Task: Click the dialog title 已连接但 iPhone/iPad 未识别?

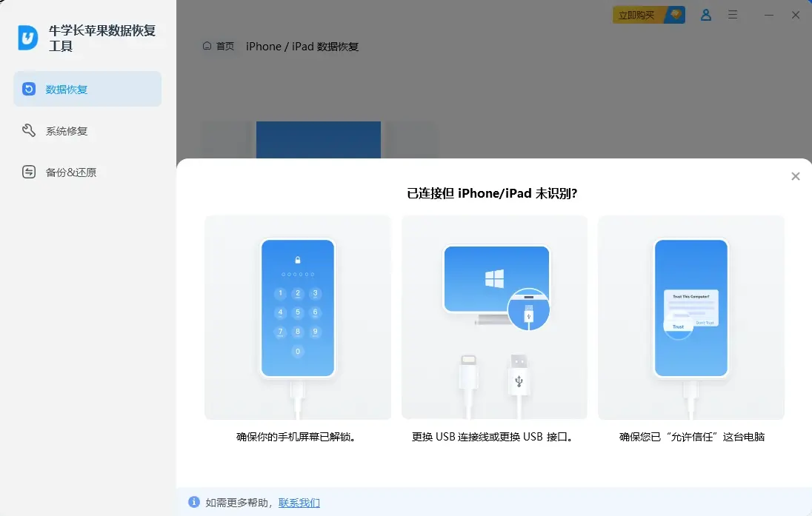Action: tap(492, 193)
